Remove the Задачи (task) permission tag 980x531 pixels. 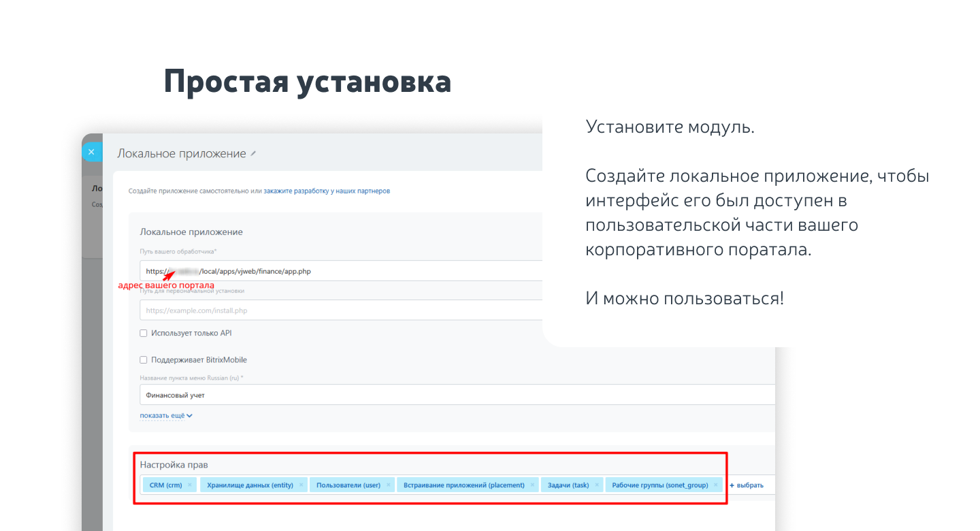pyautogui.click(x=597, y=485)
